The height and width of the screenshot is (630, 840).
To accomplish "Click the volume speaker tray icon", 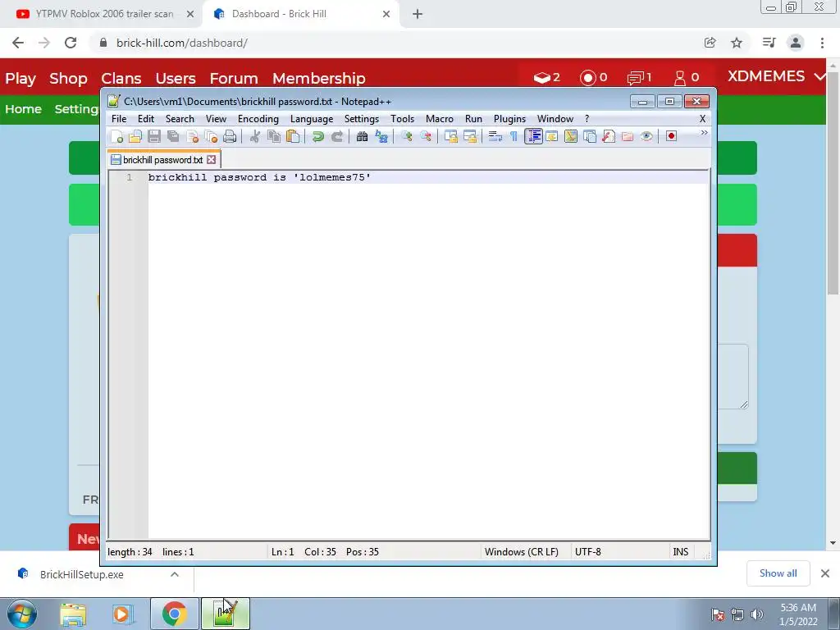I will [757, 614].
